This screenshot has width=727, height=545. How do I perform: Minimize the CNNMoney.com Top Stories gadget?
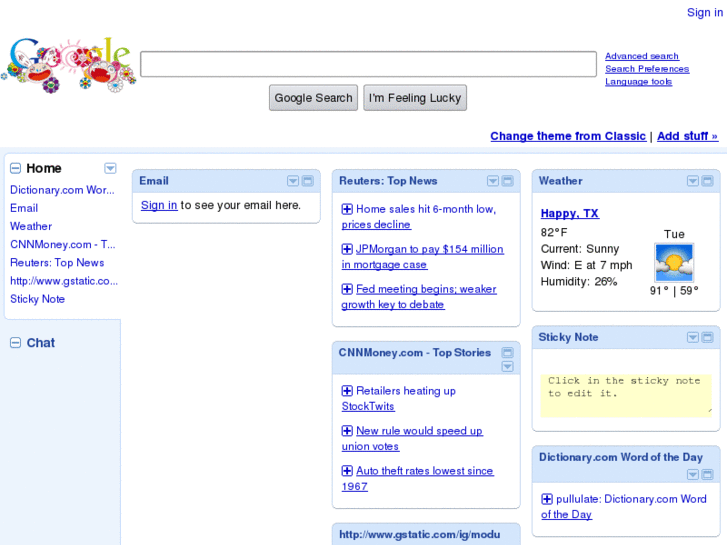508,353
